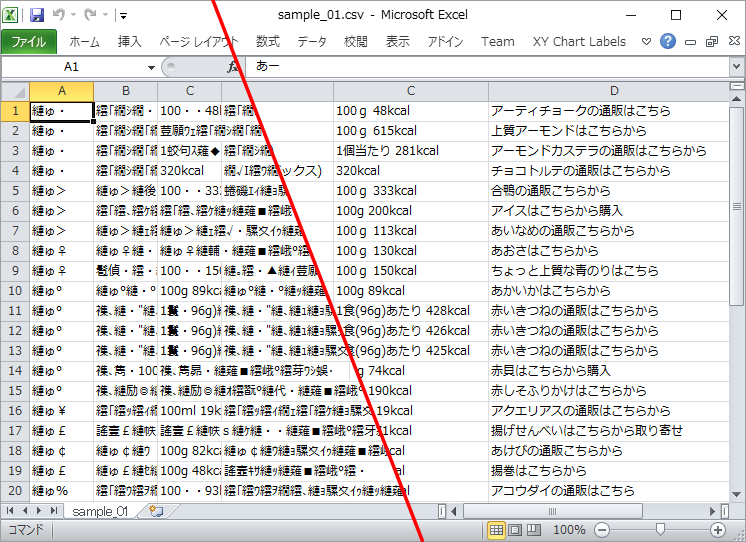Click the vertical scrollbar down arrow

(736, 494)
